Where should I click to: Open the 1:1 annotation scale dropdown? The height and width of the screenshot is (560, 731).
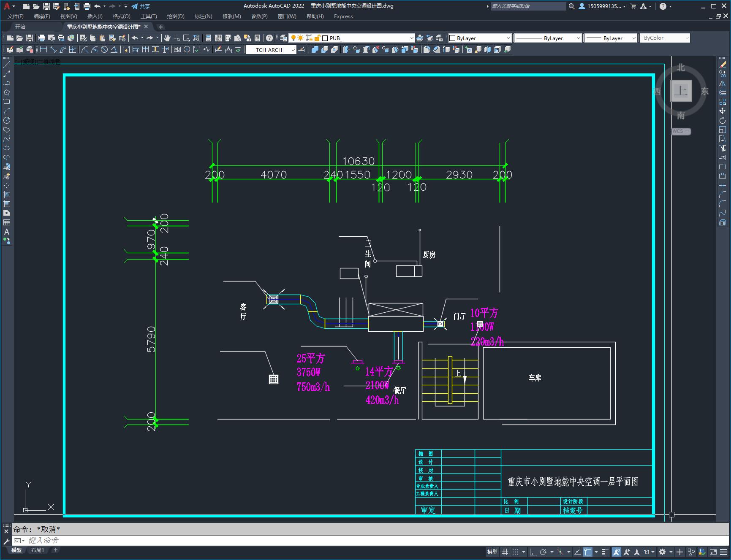pos(649,552)
